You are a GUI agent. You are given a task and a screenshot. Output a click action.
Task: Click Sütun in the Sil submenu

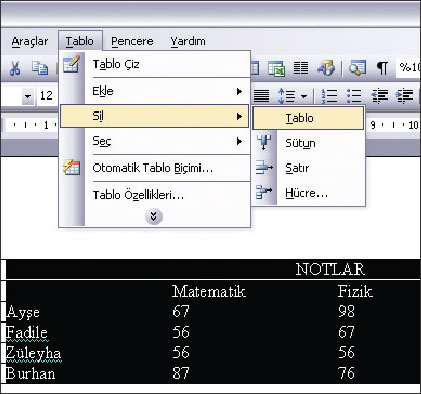[x=308, y=143]
